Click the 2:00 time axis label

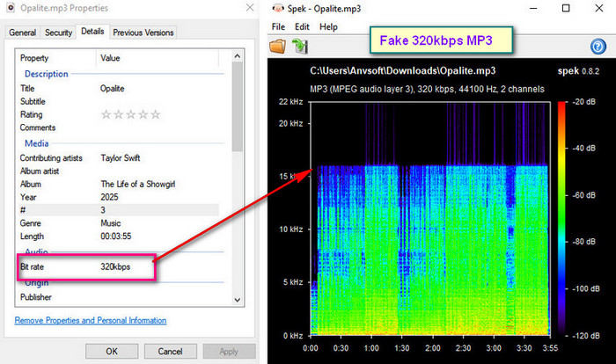[433, 348]
